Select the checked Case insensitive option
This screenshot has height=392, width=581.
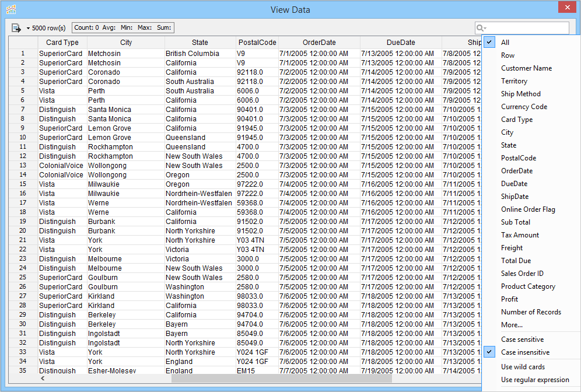tap(531, 352)
